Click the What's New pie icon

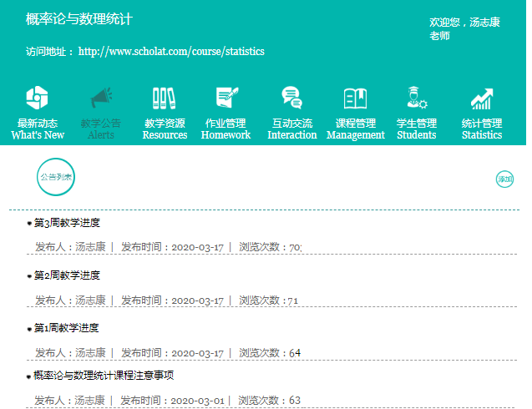tap(37, 98)
